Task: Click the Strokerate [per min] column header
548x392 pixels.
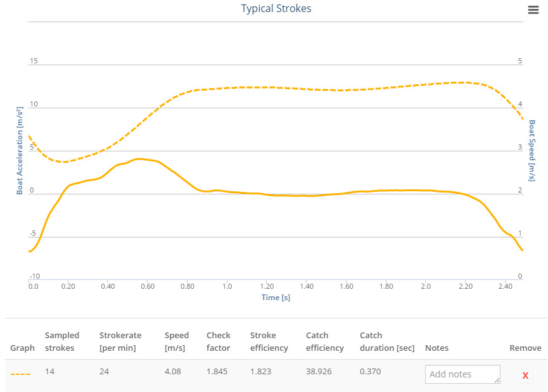Action: [120, 341]
